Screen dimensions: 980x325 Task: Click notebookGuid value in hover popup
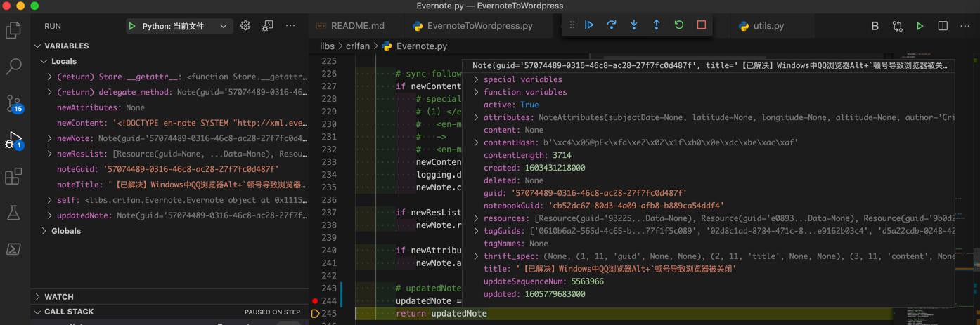click(x=636, y=206)
